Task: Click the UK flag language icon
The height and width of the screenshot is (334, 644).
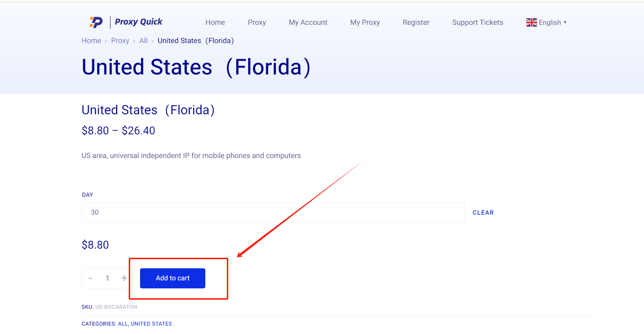Action: [x=531, y=22]
